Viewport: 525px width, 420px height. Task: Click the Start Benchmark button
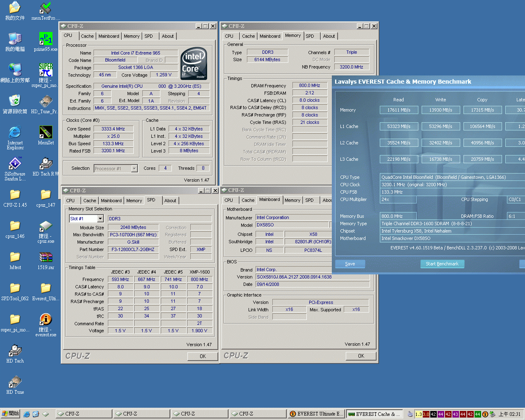click(442, 264)
